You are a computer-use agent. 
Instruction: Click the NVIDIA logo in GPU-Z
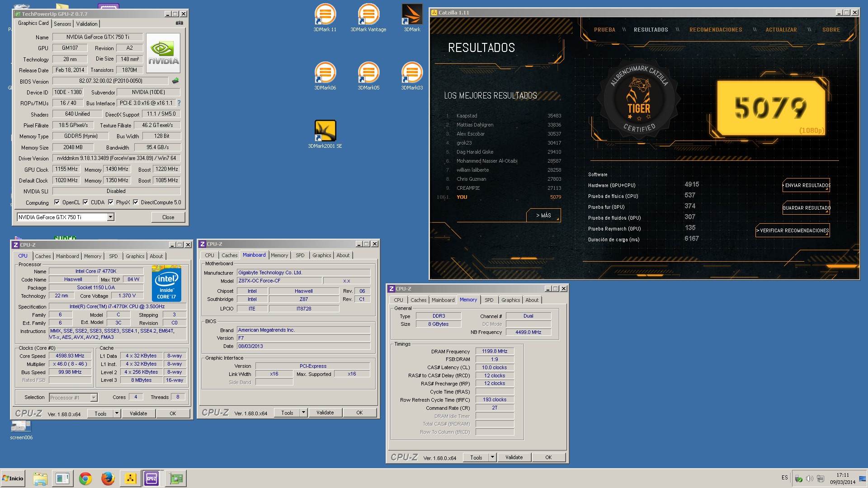pyautogui.click(x=163, y=53)
